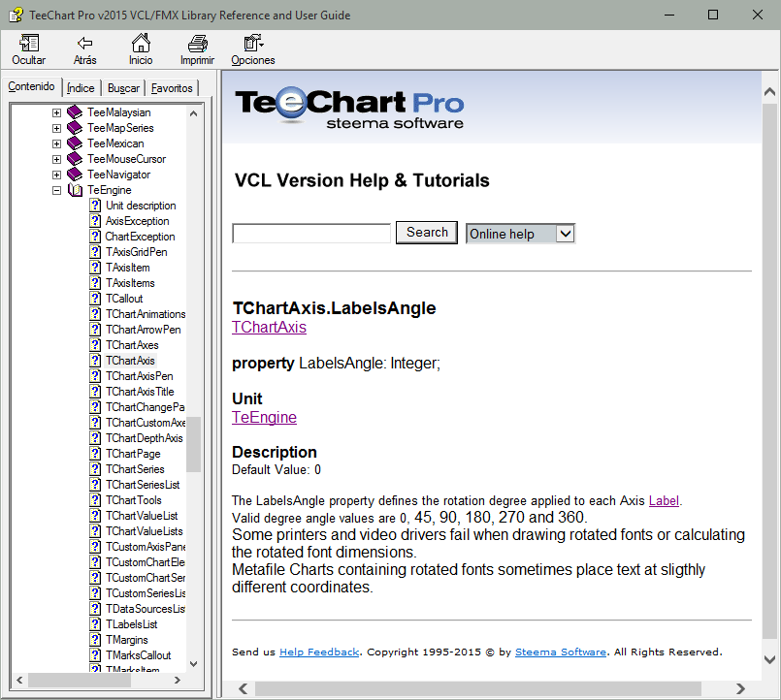Select TChartValueLists in the tree
This screenshot has width=781, height=700.
click(x=145, y=530)
